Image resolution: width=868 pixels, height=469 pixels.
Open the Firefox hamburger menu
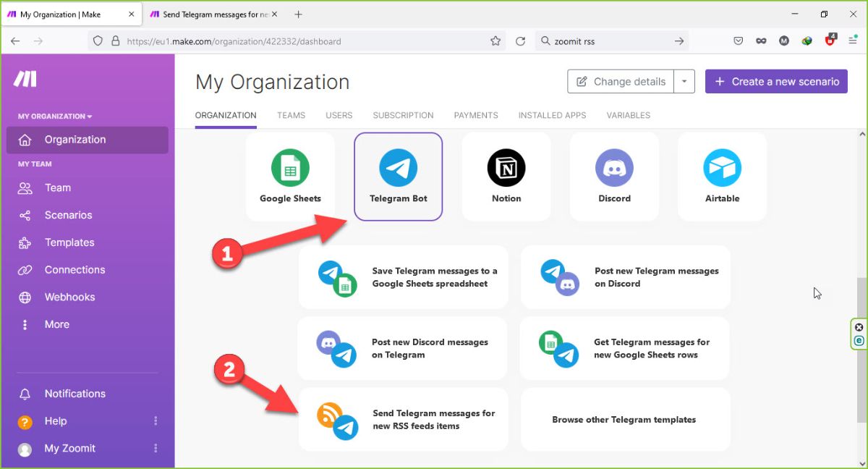click(x=853, y=41)
